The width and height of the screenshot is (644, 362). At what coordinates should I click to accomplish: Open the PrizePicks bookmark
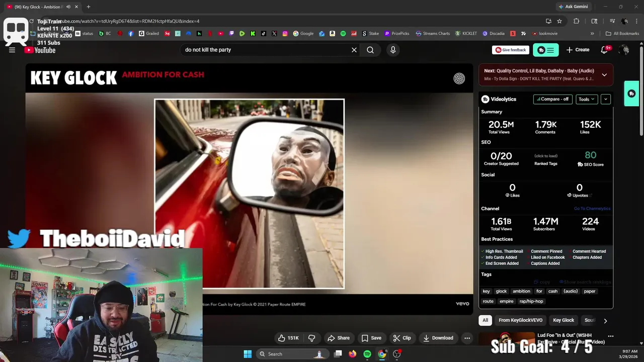point(397,34)
